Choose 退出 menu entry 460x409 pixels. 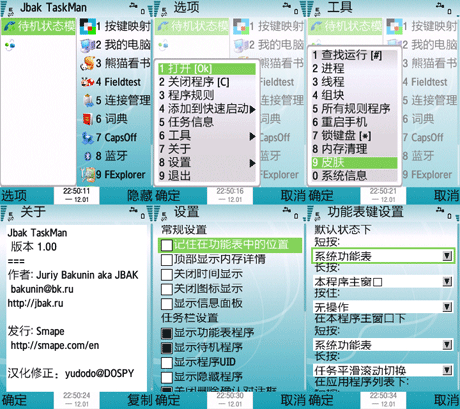pos(207,175)
